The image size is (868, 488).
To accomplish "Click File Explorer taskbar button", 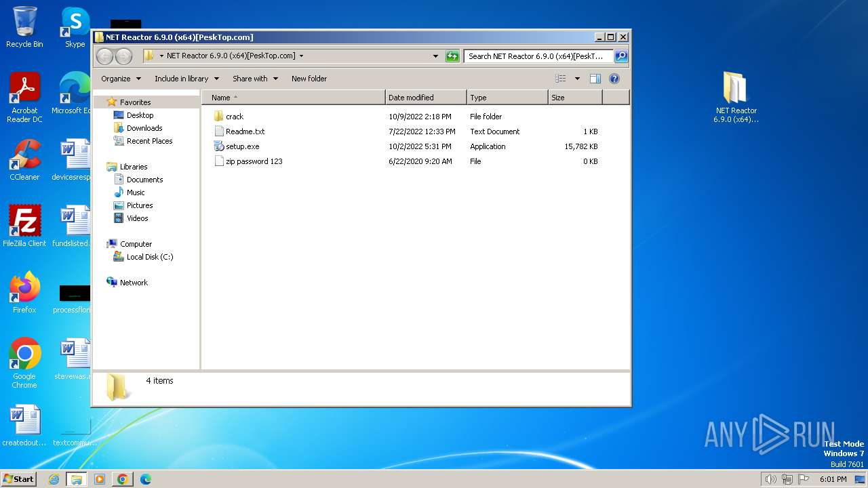I will [76, 479].
